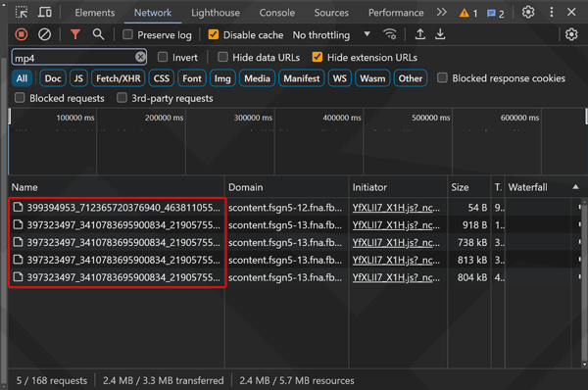Screen dimensions: 588x390
Task: Show more DevTools tabs chevron
Action: (442, 13)
